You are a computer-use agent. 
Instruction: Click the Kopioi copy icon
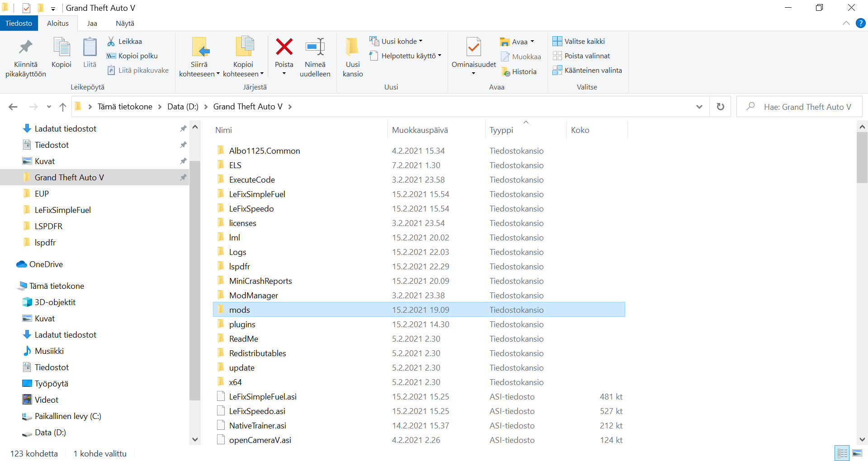coord(61,52)
